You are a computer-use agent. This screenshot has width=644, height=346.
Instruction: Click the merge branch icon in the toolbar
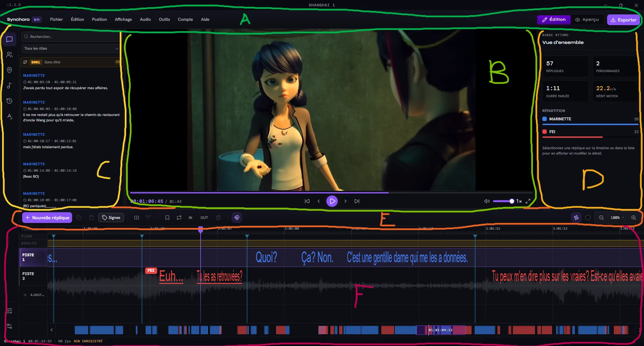(148, 218)
